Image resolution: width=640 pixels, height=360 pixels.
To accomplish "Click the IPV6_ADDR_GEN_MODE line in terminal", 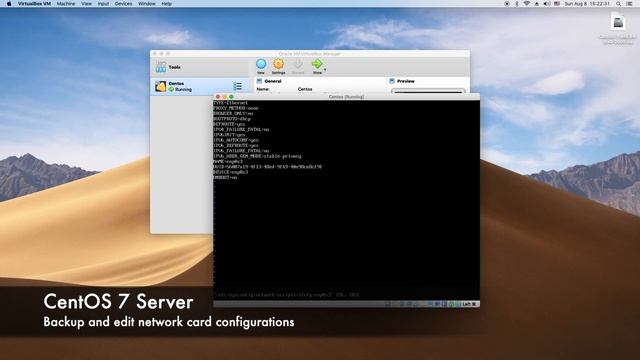I will (x=257, y=156).
